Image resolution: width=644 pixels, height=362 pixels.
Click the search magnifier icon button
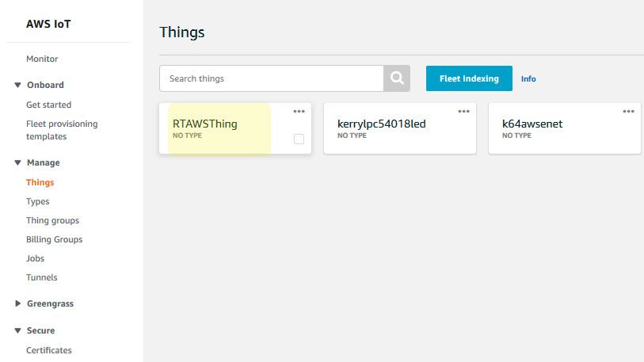(x=397, y=78)
